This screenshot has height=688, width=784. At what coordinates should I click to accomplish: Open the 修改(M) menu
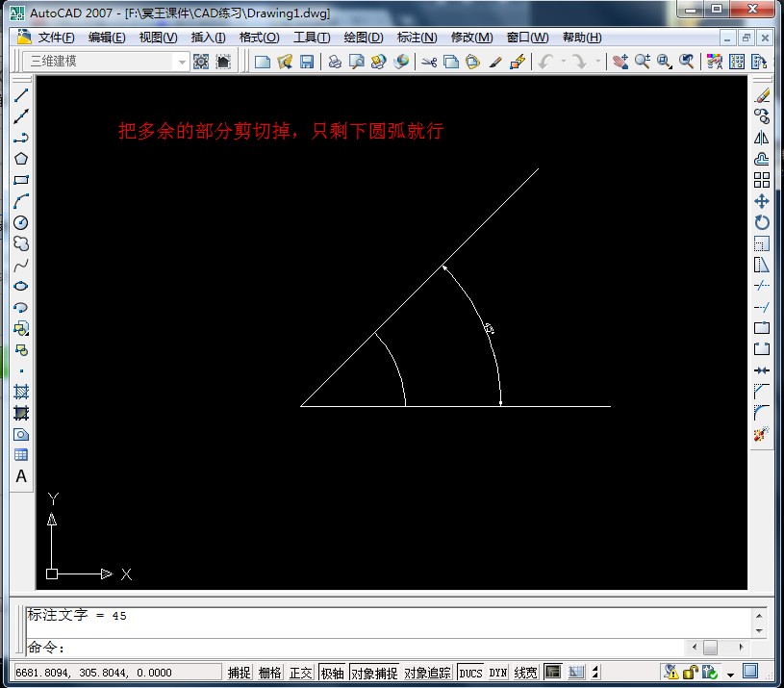click(x=471, y=38)
